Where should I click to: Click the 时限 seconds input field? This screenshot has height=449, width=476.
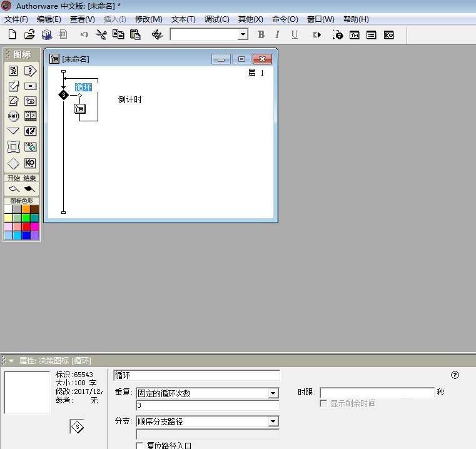click(x=377, y=393)
